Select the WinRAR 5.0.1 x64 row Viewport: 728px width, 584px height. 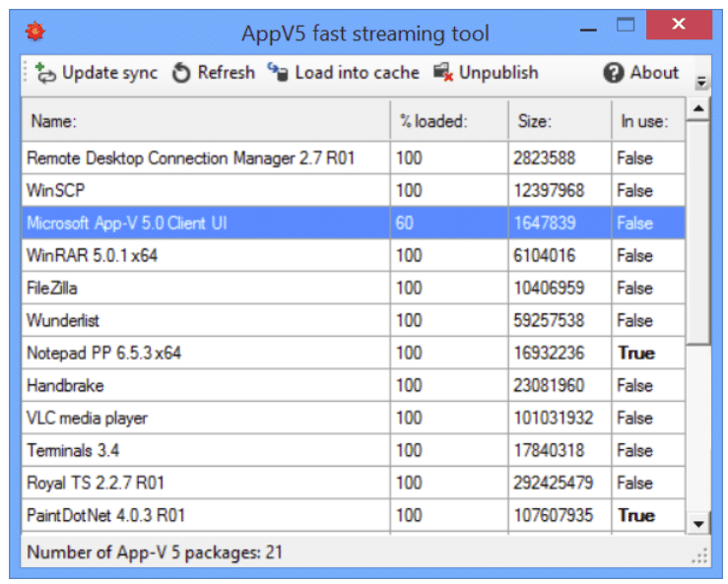pos(354,256)
